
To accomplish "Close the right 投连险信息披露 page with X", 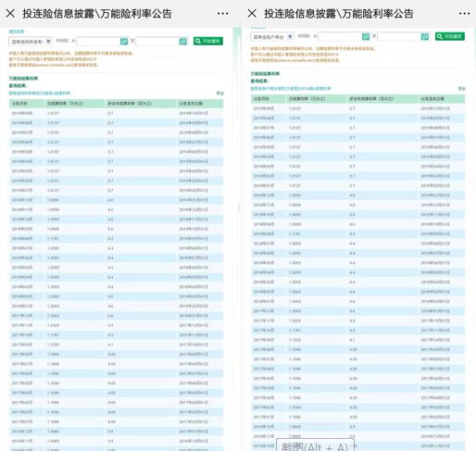I will tap(252, 13).
